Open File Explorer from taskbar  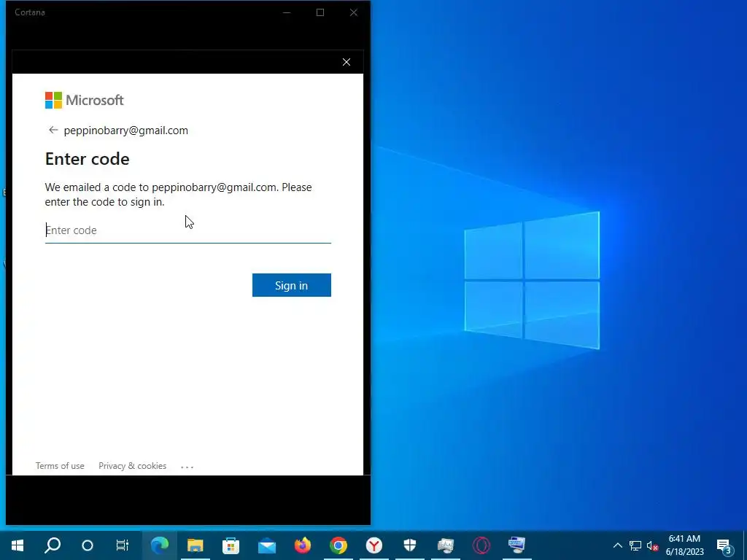(196, 545)
